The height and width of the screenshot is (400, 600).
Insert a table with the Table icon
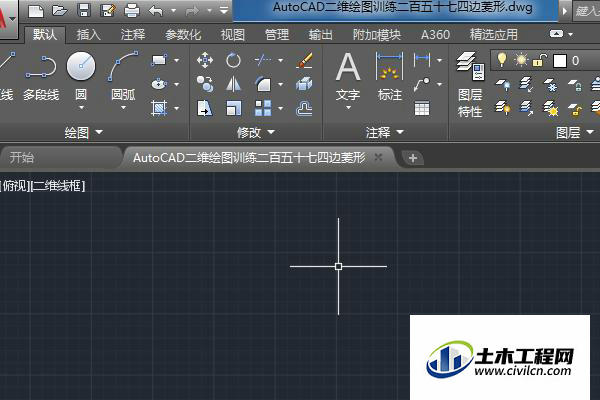pyautogui.click(x=422, y=108)
